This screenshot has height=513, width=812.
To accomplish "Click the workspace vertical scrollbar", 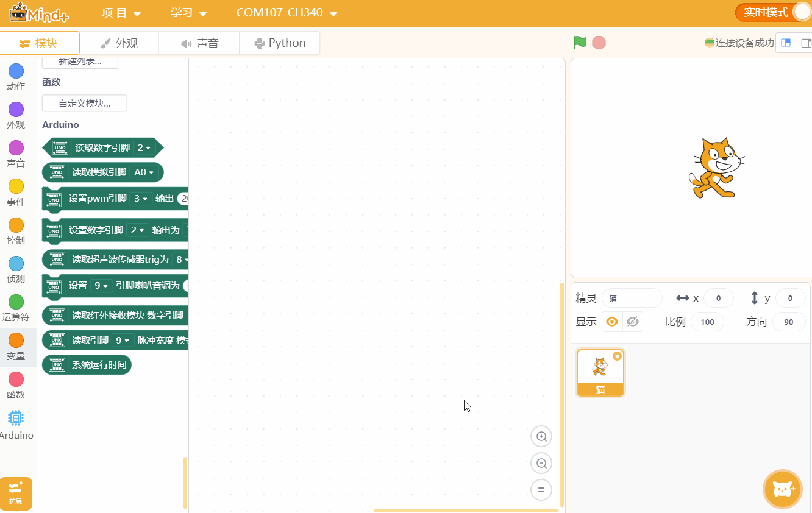I will coord(562,395).
